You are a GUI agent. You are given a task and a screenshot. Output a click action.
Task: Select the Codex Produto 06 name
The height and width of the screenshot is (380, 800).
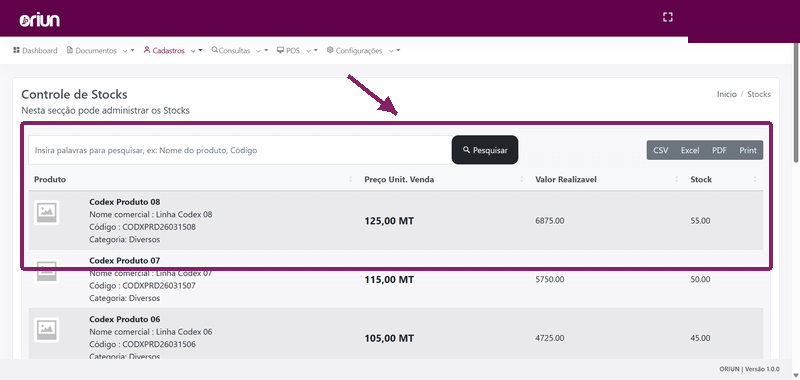[x=125, y=319]
